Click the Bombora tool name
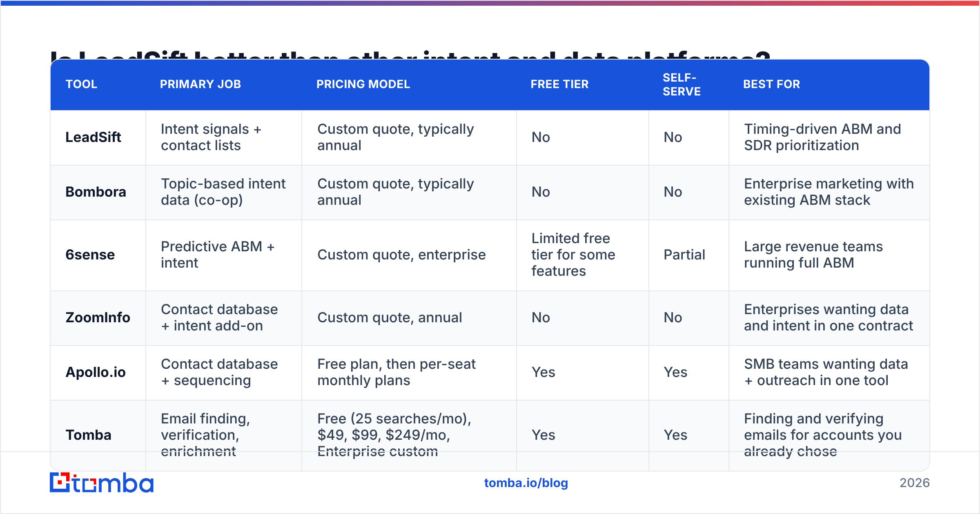Viewport: 980px width, 514px height. coord(96,192)
